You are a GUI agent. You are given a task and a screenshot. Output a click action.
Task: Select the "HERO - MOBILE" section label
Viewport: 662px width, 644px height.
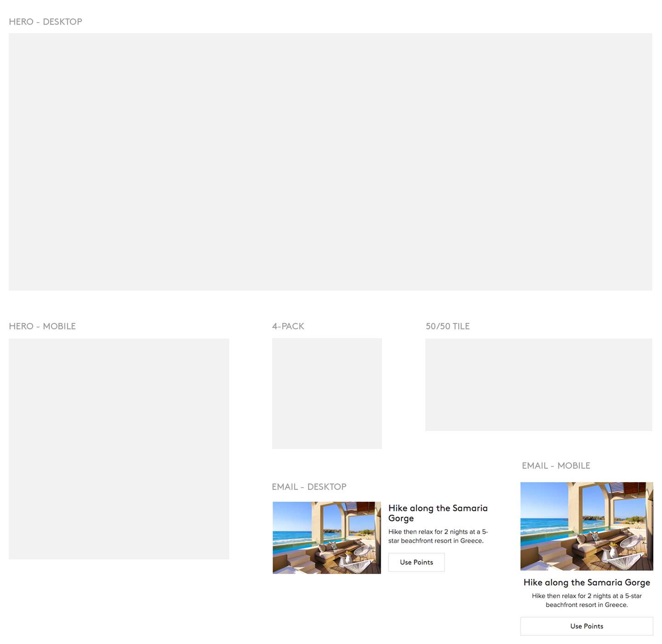pyautogui.click(x=42, y=326)
